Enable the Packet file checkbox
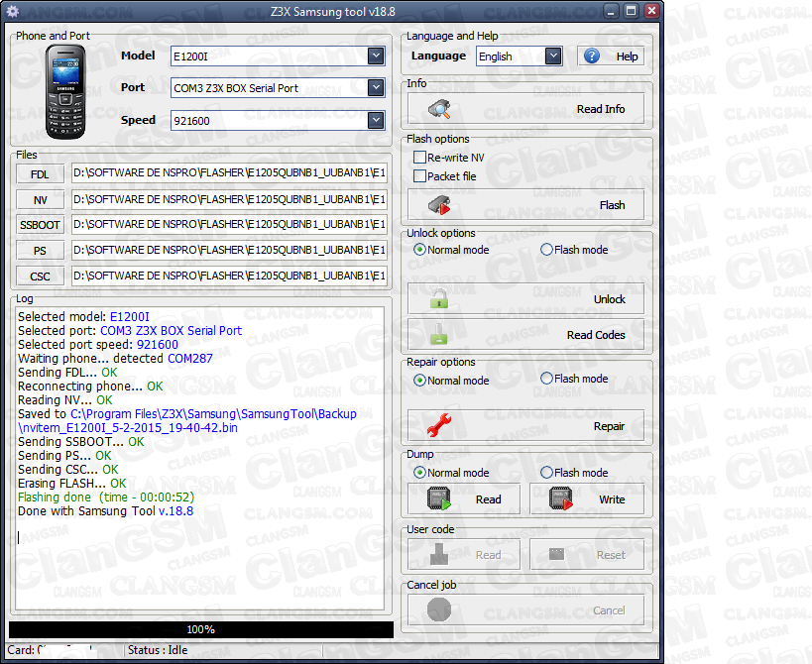 pyautogui.click(x=420, y=176)
